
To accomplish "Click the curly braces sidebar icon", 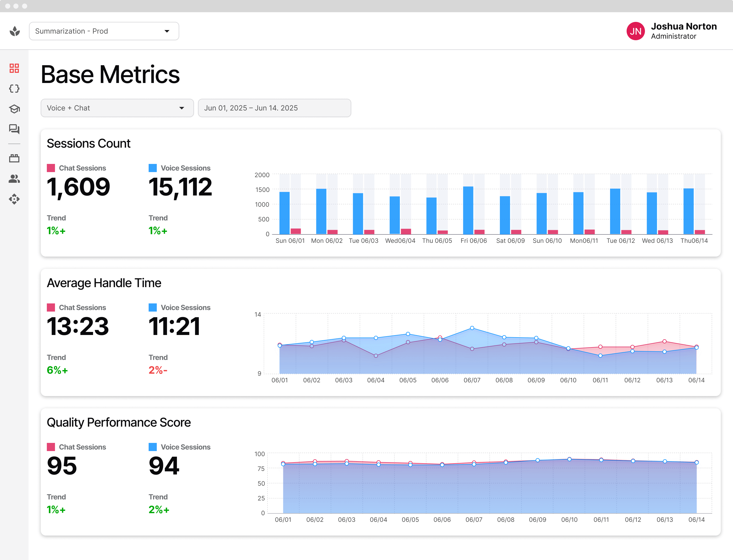I will click(x=14, y=89).
